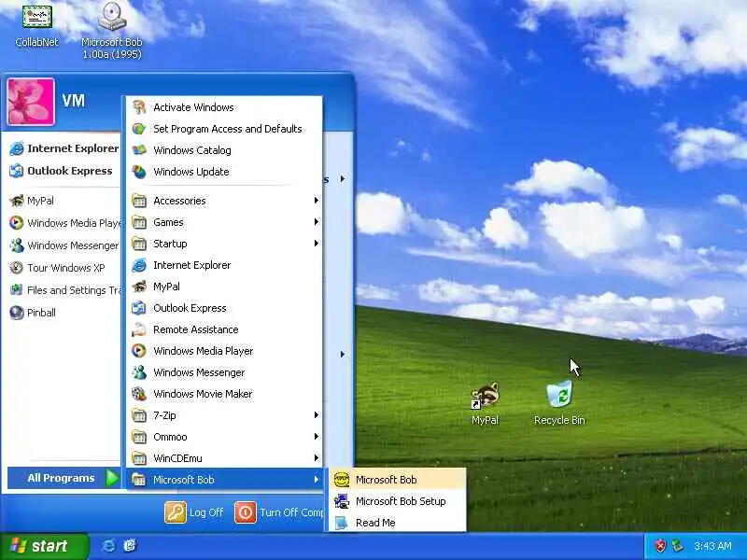Click the Windows Messenger icon in left column
This screenshot has width=747, height=560.
click(17, 245)
